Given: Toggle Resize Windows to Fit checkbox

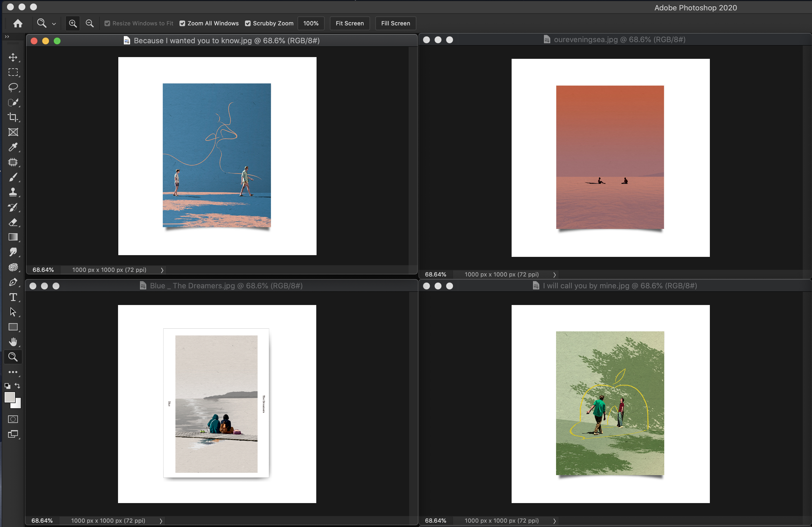Looking at the screenshot, I should (107, 24).
